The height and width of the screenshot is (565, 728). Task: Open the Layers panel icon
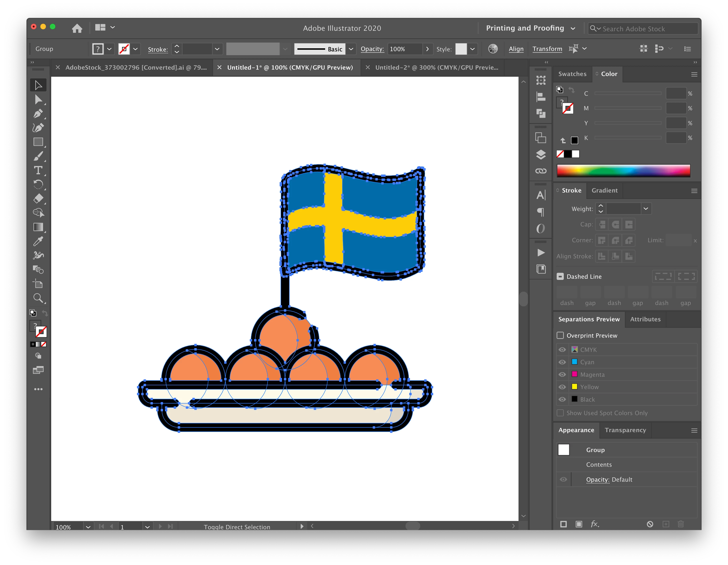pos(541,155)
